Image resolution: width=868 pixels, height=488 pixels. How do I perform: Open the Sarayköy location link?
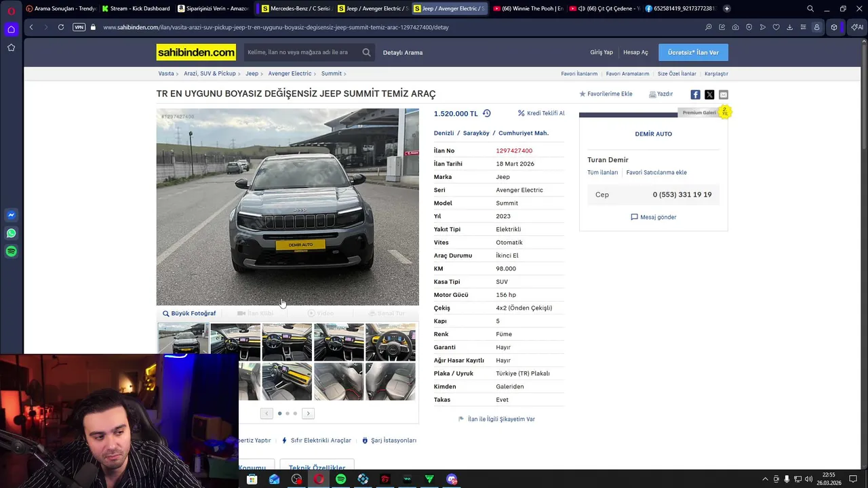click(x=476, y=133)
